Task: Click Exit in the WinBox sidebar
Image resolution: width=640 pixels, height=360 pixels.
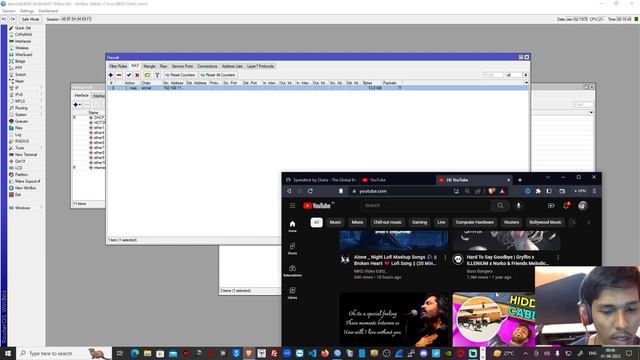Action: pos(18,195)
